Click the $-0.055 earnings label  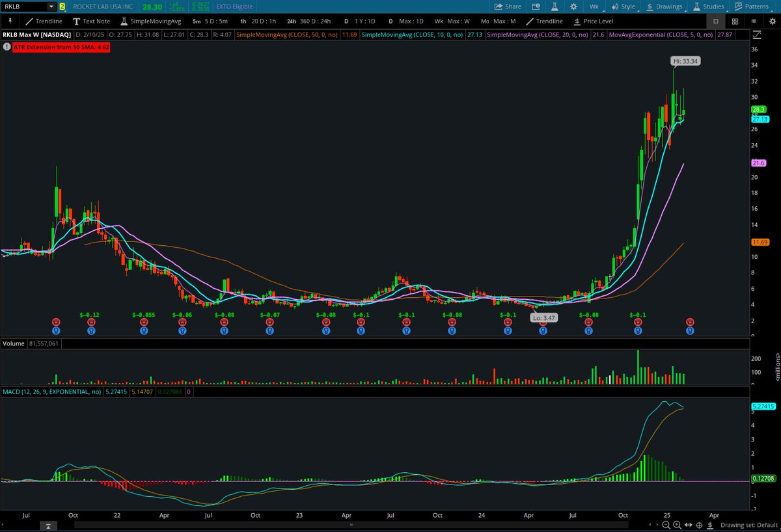pyautogui.click(x=144, y=314)
